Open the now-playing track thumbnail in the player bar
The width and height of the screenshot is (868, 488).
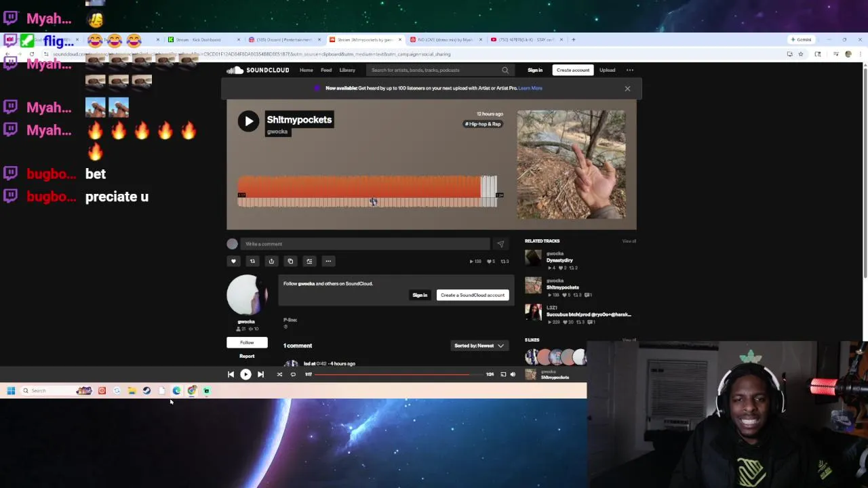tap(531, 374)
